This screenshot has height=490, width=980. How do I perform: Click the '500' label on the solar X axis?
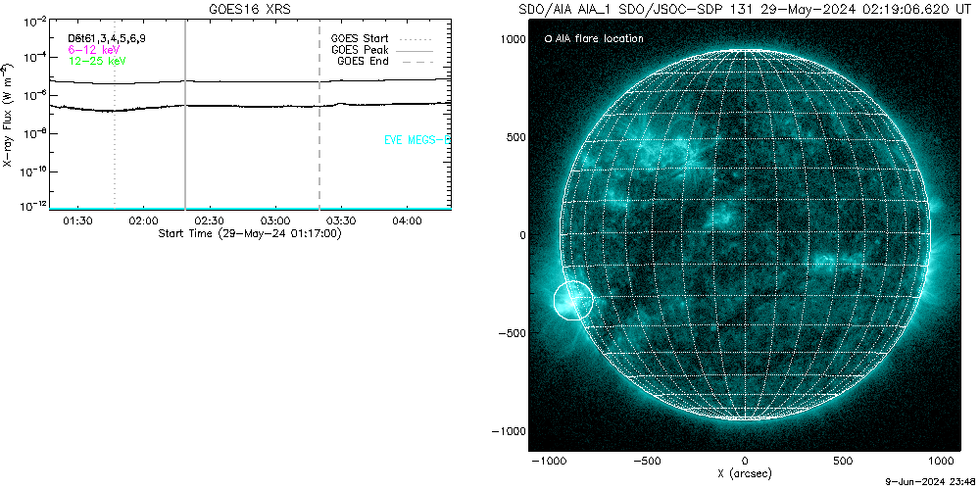click(x=843, y=462)
